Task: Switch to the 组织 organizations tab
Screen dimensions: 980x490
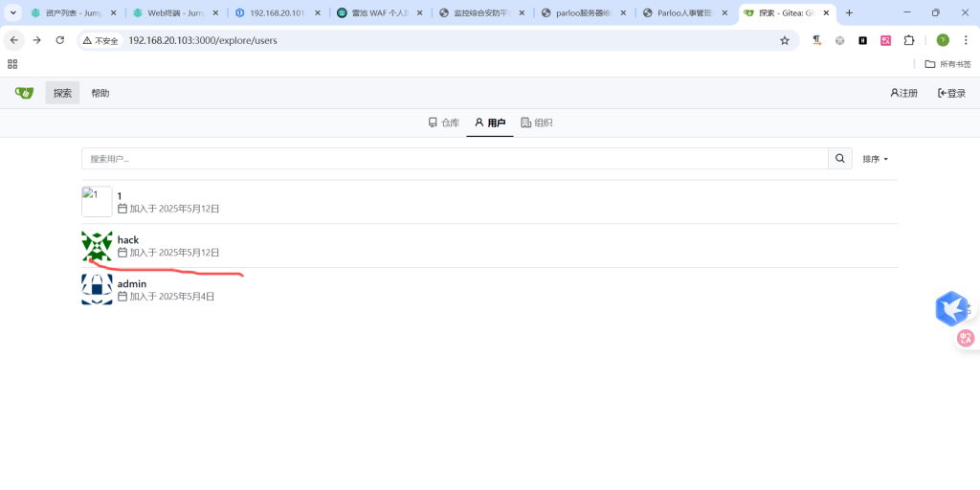Action: [537, 122]
